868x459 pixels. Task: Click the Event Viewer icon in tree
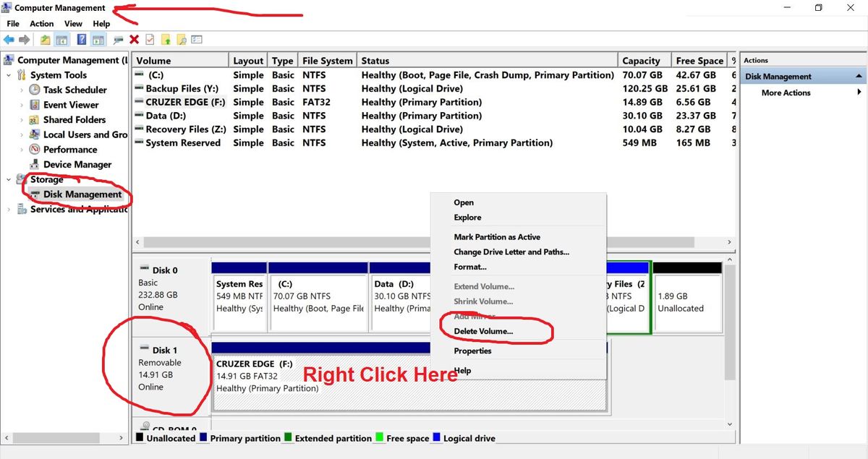click(x=34, y=105)
